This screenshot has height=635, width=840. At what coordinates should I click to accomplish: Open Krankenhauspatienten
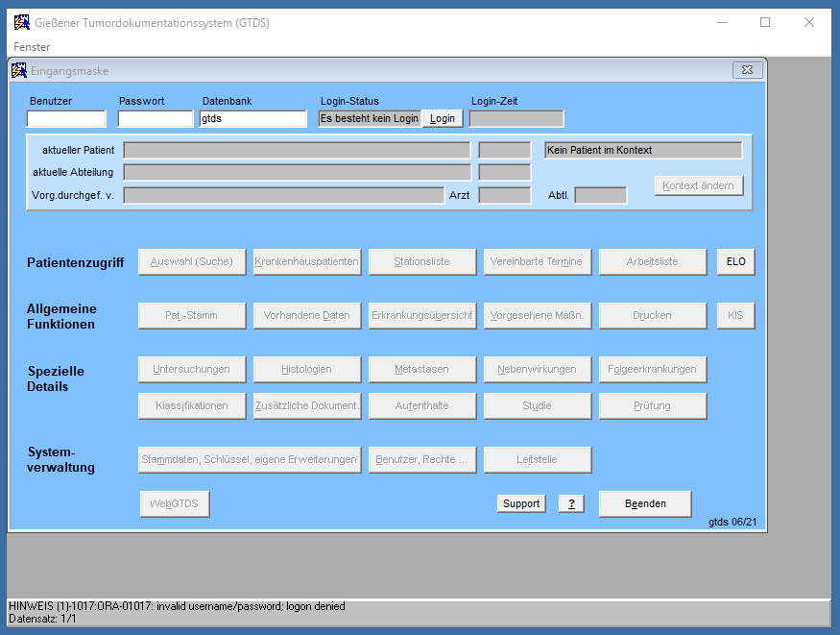point(307,261)
